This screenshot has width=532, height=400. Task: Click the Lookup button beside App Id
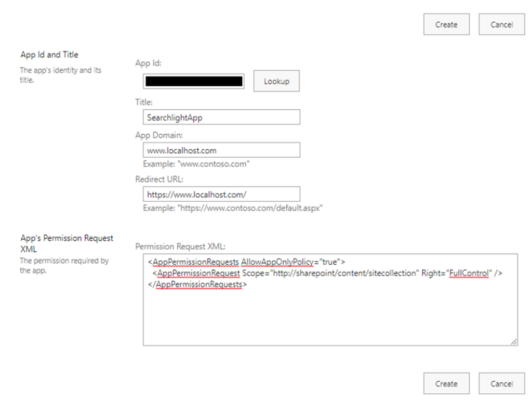276,81
